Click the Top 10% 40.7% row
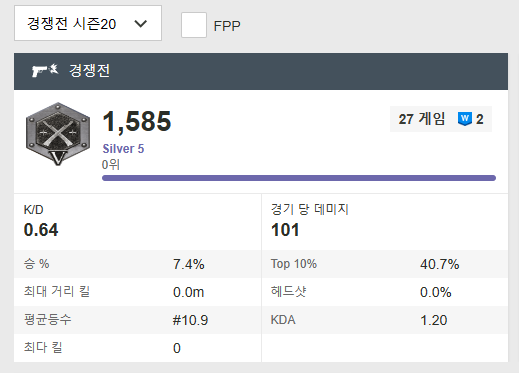 (385, 264)
